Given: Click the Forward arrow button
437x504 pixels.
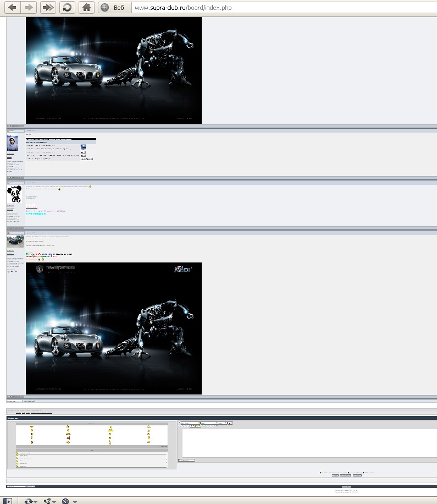Looking at the screenshot, I should click(x=29, y=8).
